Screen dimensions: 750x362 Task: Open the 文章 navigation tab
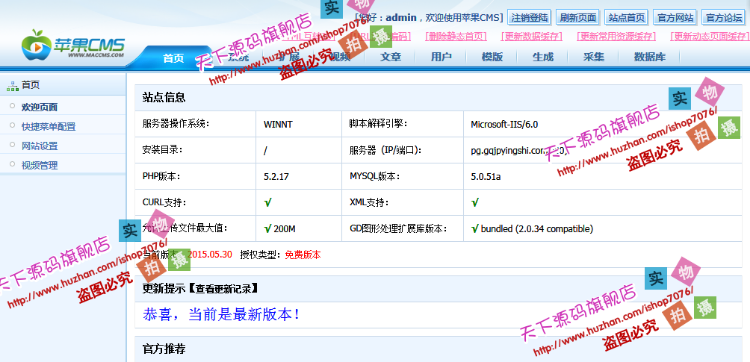click(390, 57)
